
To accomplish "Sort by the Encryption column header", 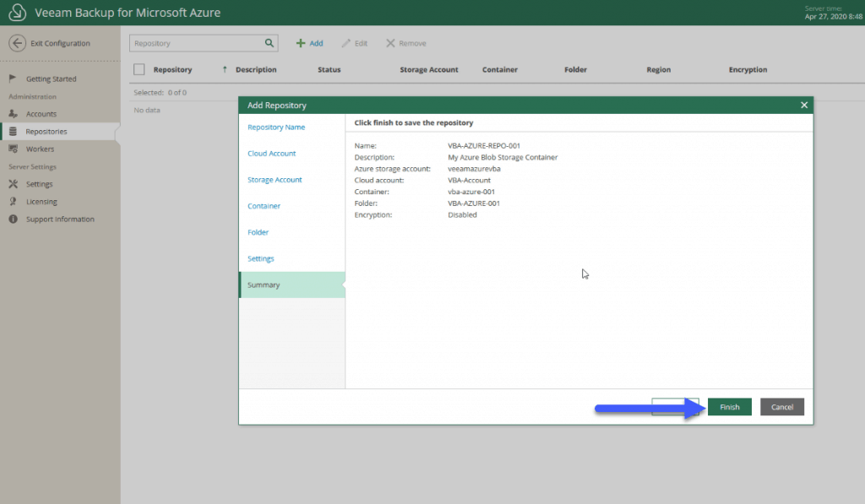I will pyautogui.click(x=748, y=69).
